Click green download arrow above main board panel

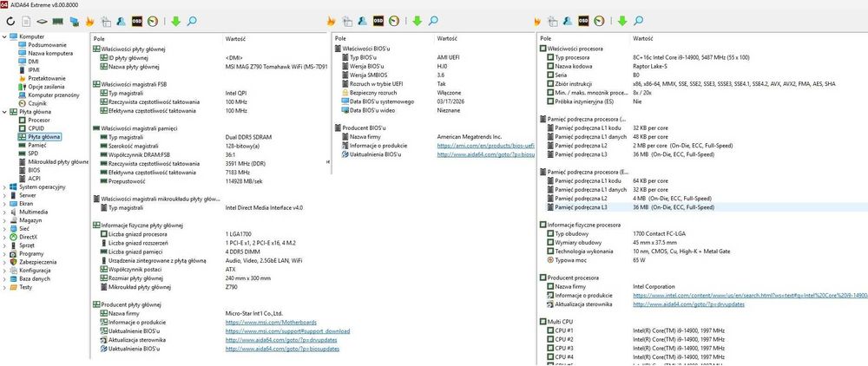click(x=175, y=21)
